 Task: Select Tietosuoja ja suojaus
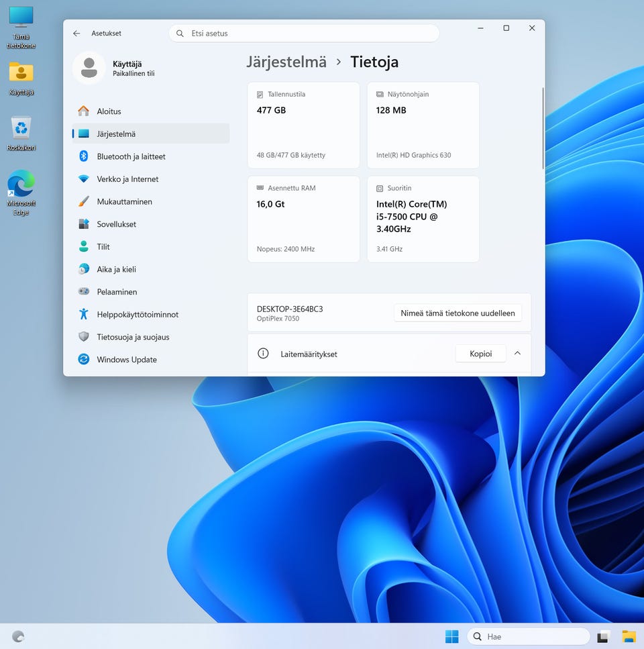tap(133, 337)
